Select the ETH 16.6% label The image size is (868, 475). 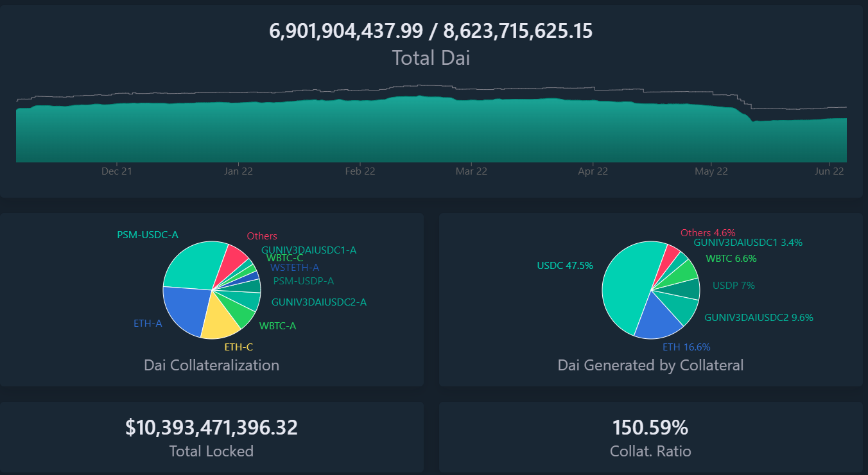686,347
